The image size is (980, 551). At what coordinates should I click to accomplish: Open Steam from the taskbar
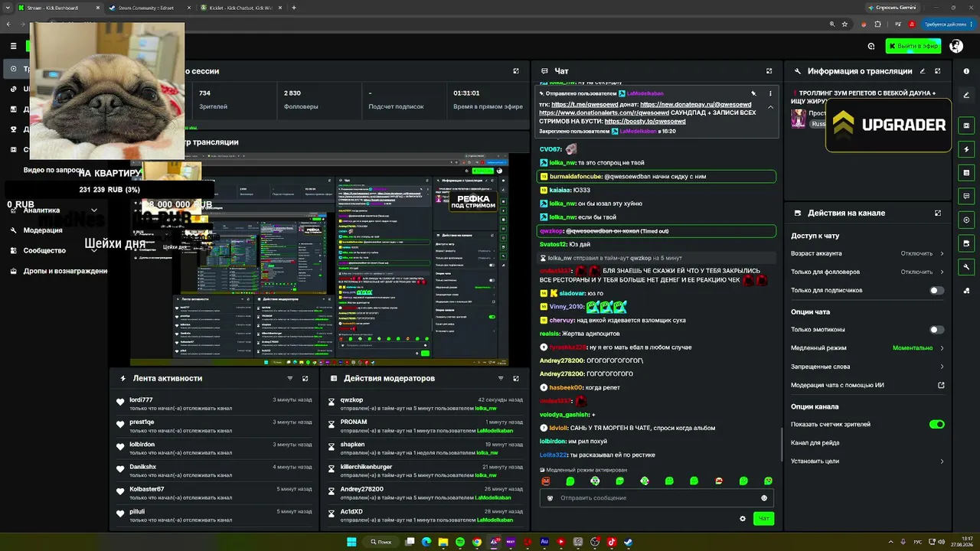628,542
